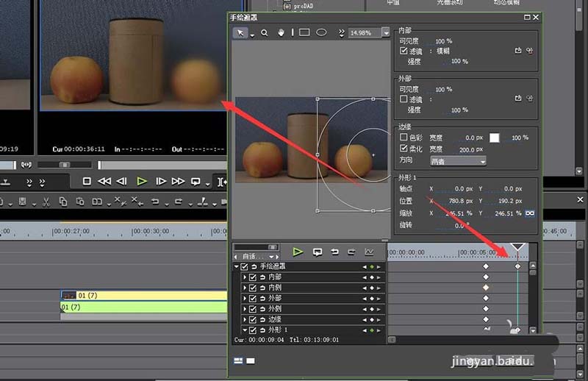Choose the rectangle mask shape tool
Image resolution: width=588 pixels, height=381 pixels.
pos(304,32)
